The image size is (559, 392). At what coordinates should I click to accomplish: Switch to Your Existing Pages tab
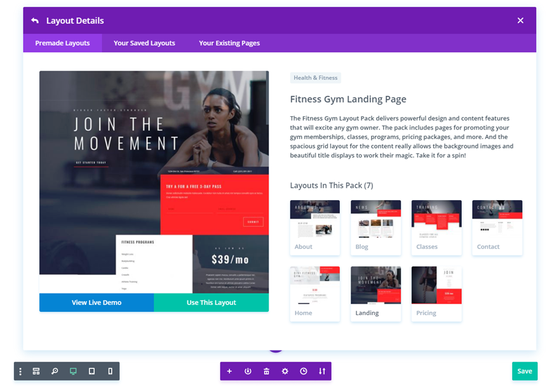[229, 43]
